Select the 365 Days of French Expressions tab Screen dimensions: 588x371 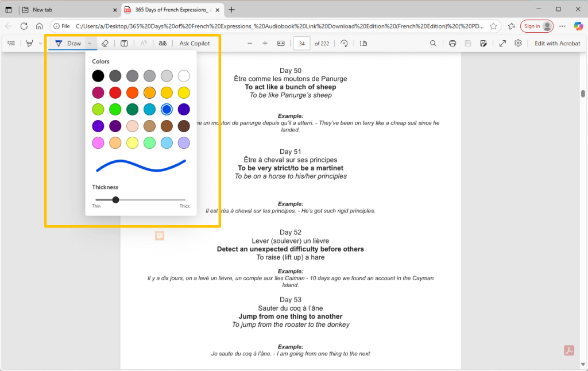click(169, 9)
